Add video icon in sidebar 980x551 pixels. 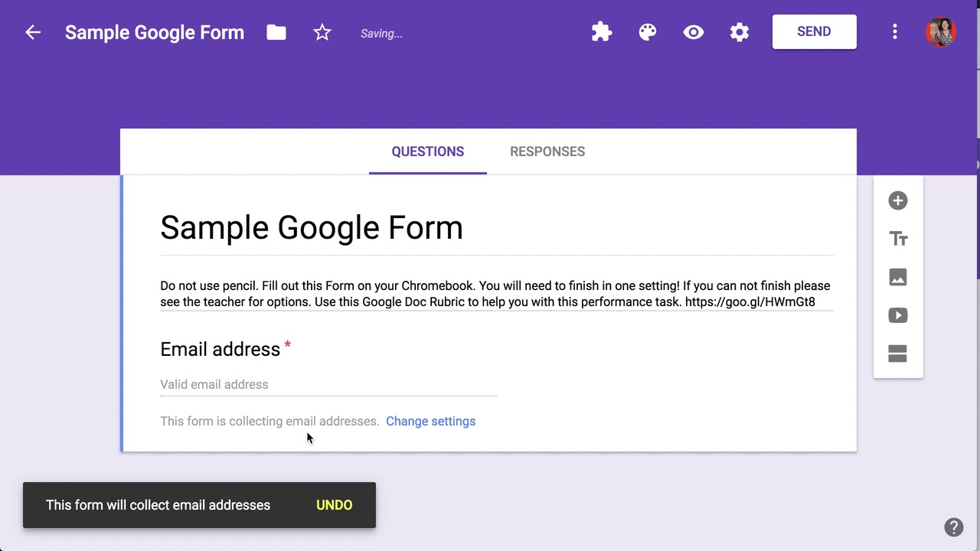898,315
